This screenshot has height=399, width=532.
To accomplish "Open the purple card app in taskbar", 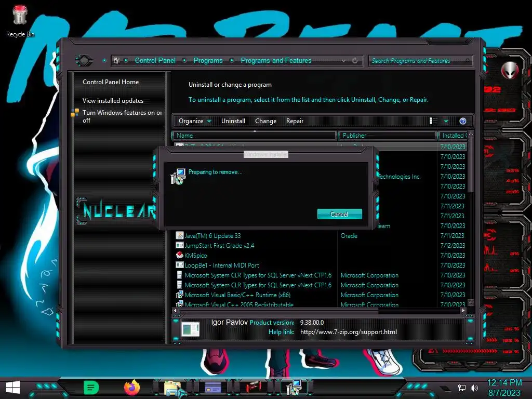I will pyautogui.click(x=212, y=388).
